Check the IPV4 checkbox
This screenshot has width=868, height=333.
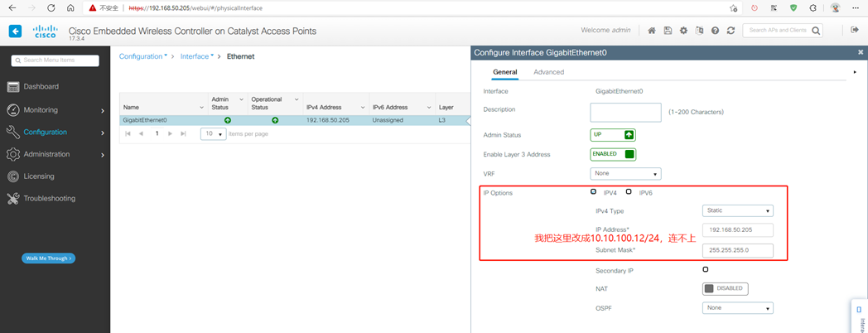point(593,191)
